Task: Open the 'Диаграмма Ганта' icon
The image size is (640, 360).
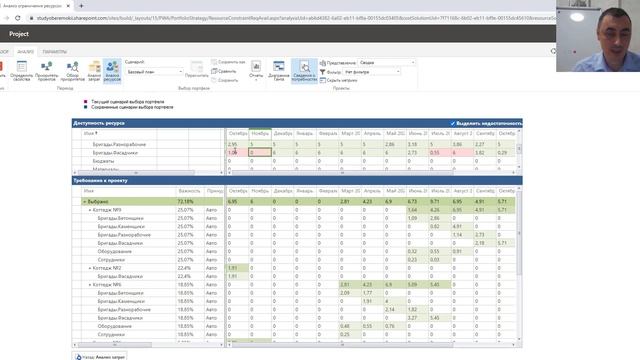Action: point(279,70)
